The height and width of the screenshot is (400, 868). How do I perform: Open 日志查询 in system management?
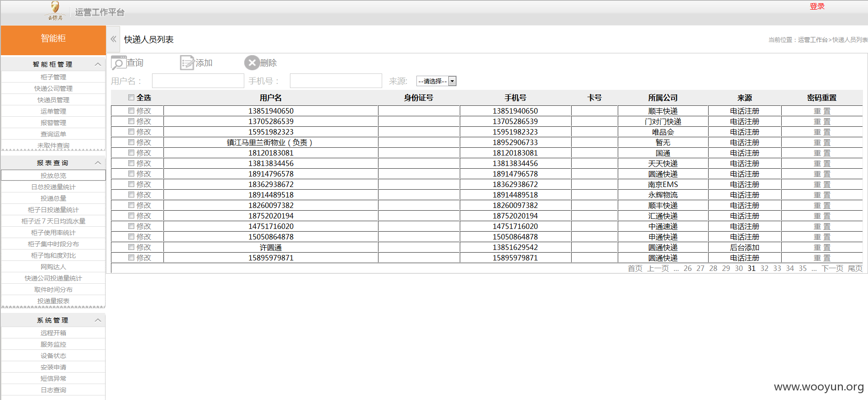tap(53, 390)
